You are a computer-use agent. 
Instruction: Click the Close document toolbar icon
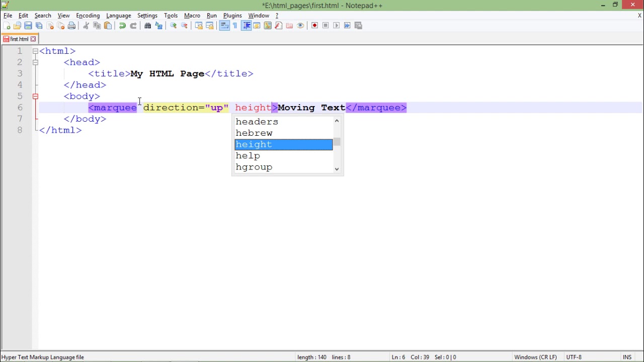click(50, 26)
